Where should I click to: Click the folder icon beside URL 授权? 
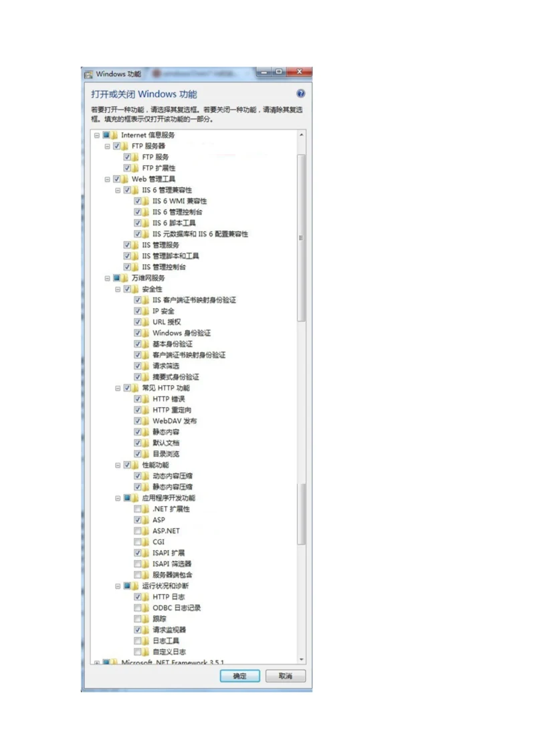click(146, 322)
